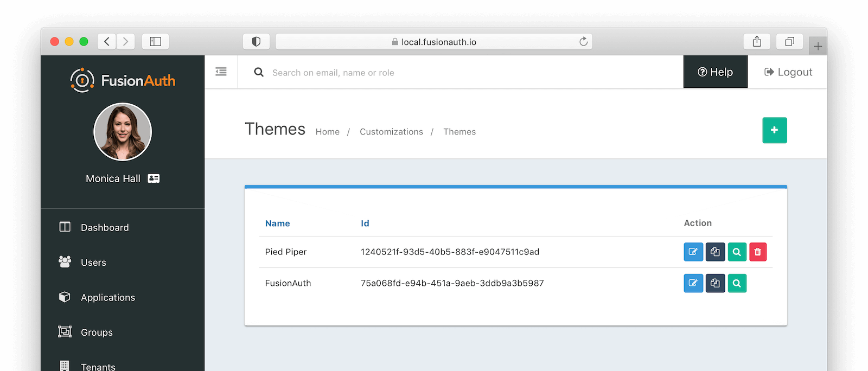The image size is (868, 371).
Task: Sort themes by Name column
Action: tap(277, 223)
